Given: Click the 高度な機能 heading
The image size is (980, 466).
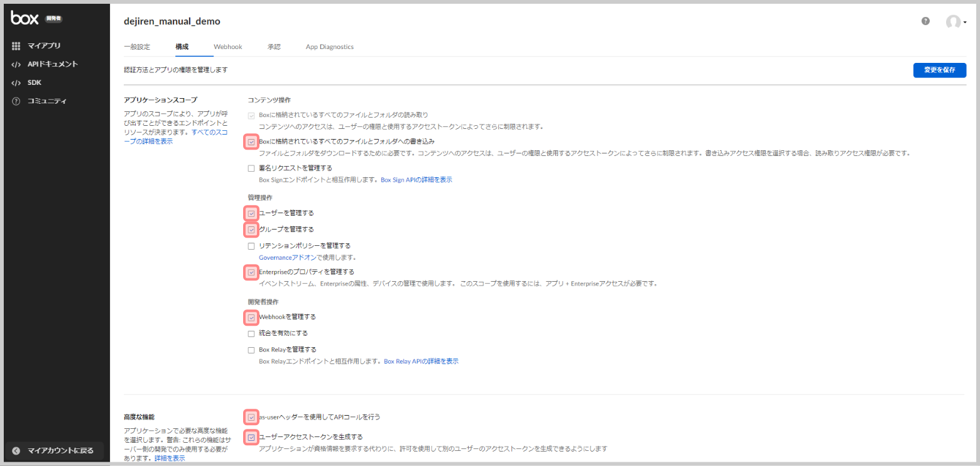Looking at the screenshot, I should (139, 417).
